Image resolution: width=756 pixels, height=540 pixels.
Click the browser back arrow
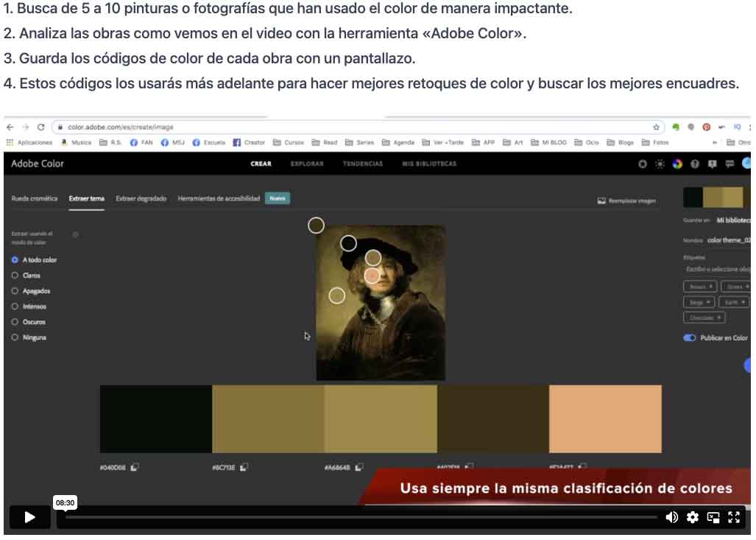[x=10, y=127]
